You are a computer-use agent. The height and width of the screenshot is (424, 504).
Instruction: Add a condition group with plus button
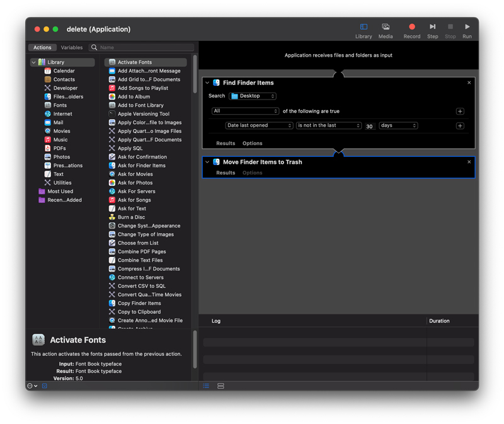(460, 112)
